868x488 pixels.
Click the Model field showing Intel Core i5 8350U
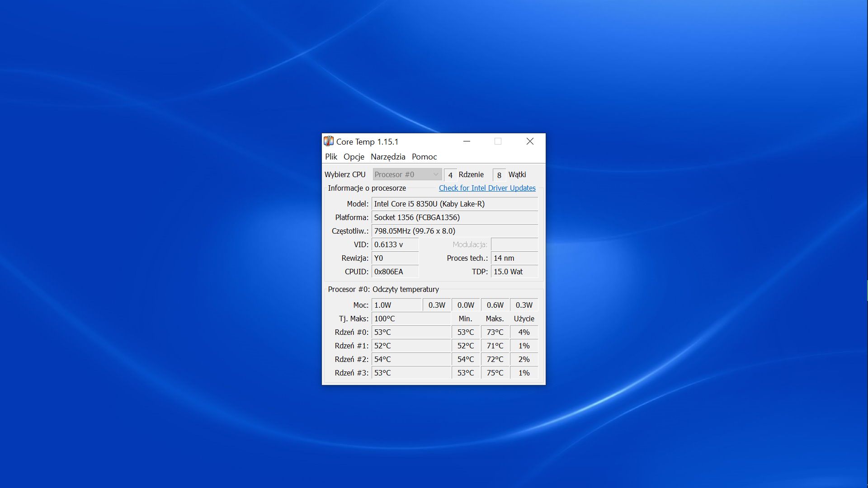455,204
